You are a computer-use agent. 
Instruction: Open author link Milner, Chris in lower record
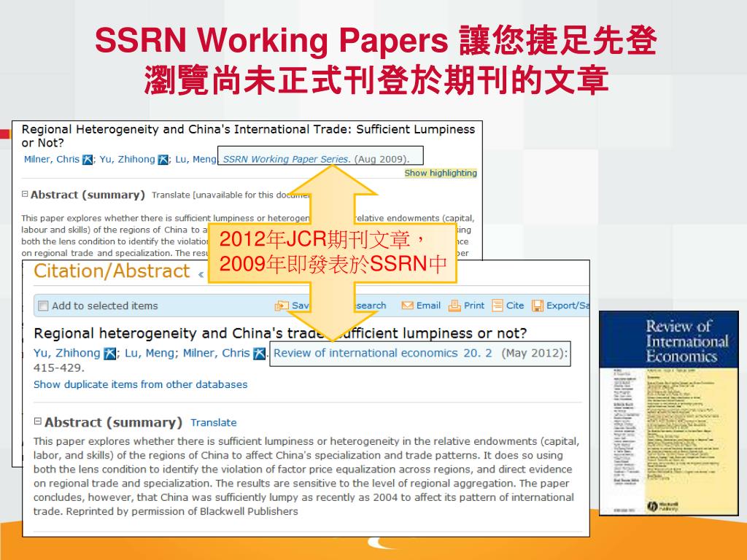coord(216,353)
